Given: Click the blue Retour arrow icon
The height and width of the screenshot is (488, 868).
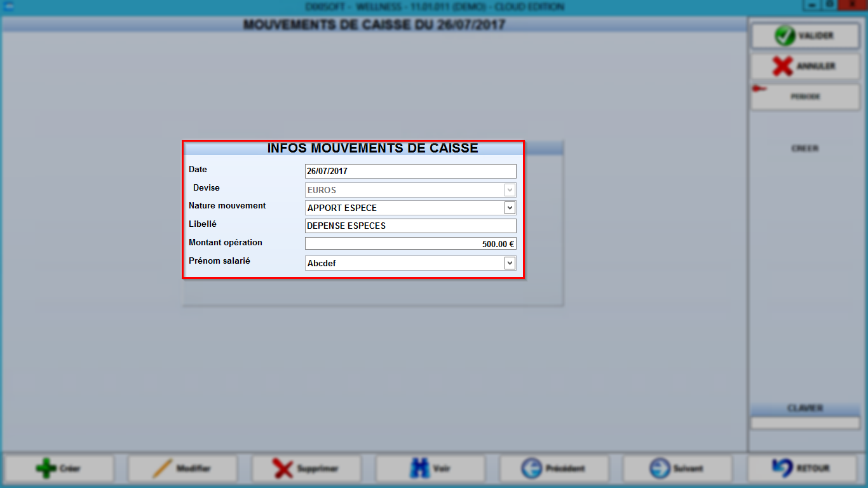Looking at the screenshot, I should [782, 468].
